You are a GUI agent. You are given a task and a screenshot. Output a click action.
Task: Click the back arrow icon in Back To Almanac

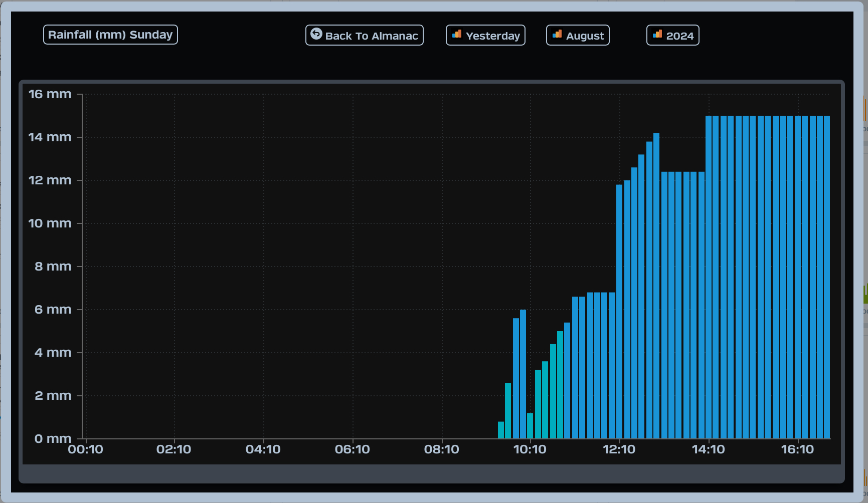pyautogui.click(x=316, y=34)
